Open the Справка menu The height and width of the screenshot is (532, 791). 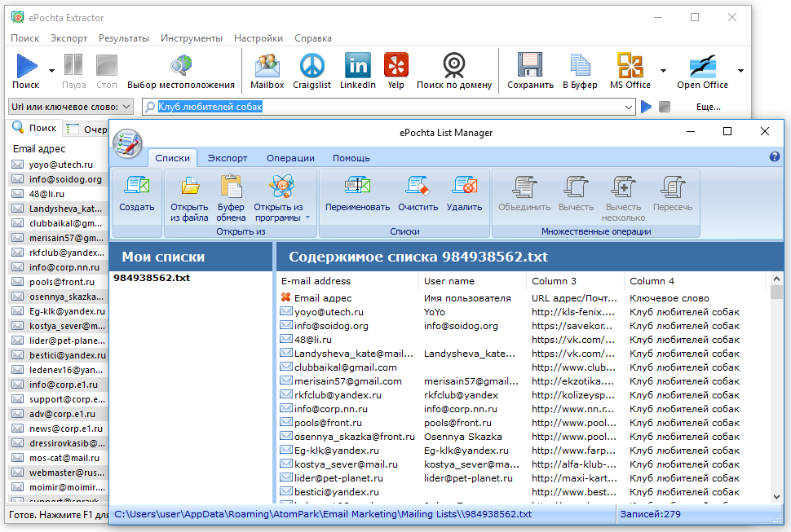pyautogui.click(x=313, y=38)
